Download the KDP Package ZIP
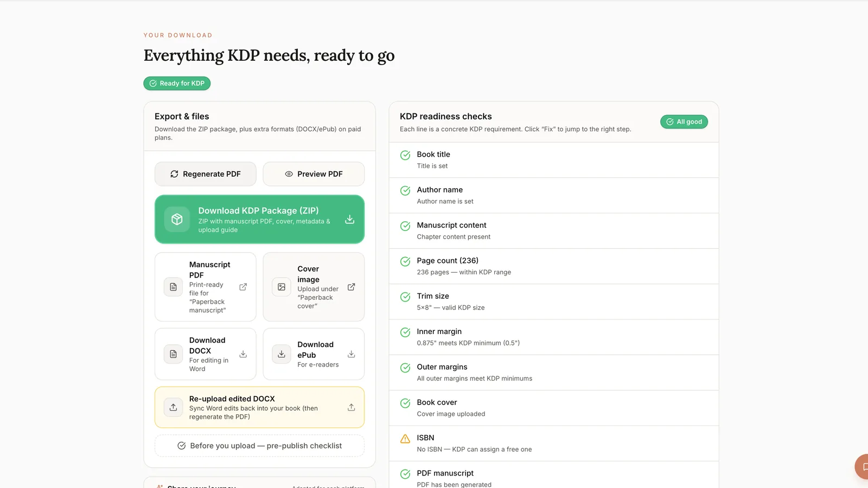868x488 pixels. [x=259, y=219]
